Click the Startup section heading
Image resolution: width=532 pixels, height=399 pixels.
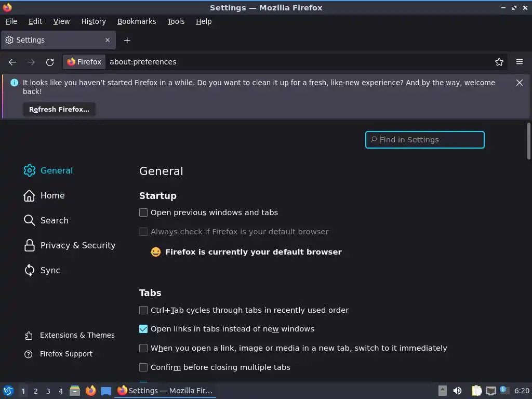[158, 196]
